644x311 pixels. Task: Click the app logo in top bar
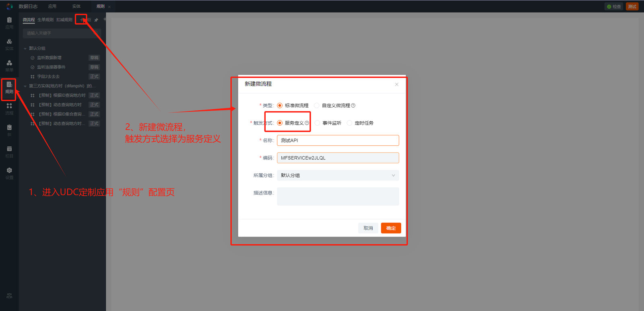point(10,6)
